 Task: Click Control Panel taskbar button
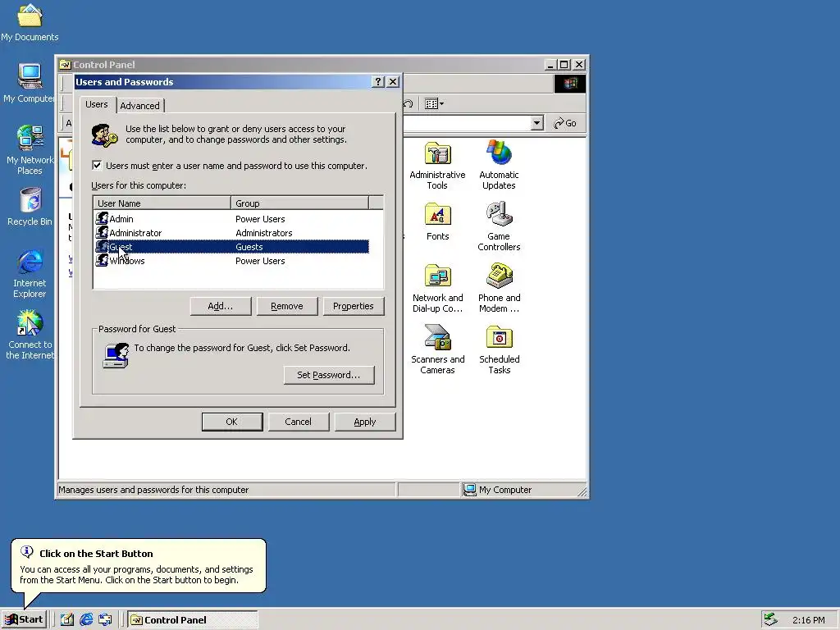[194, 620]
